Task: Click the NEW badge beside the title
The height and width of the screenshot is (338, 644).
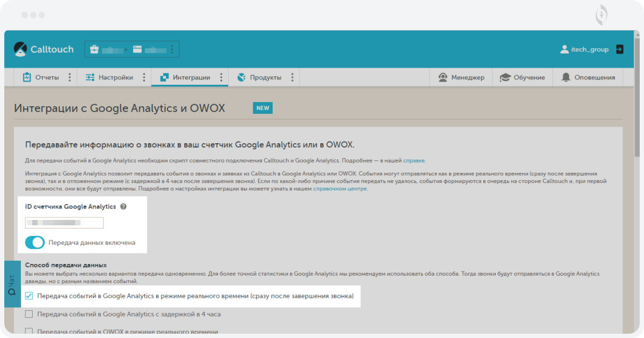Action: [x=262, y=108]
